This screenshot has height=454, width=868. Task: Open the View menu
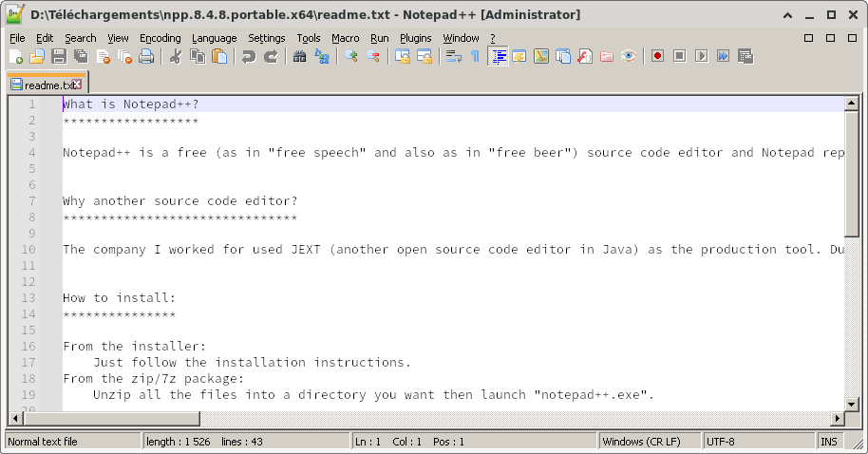118,38
